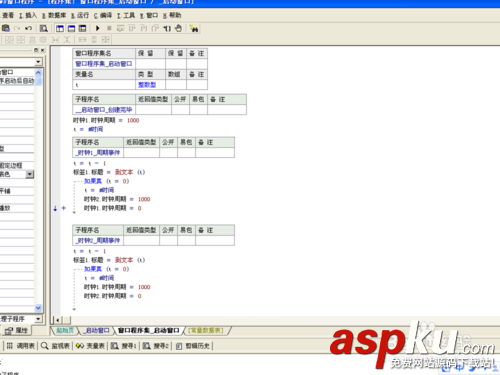Select the 窗口程序集_启动窗口 tab
This screenshot has height=375, width=500.
click(x=148, y=330)
